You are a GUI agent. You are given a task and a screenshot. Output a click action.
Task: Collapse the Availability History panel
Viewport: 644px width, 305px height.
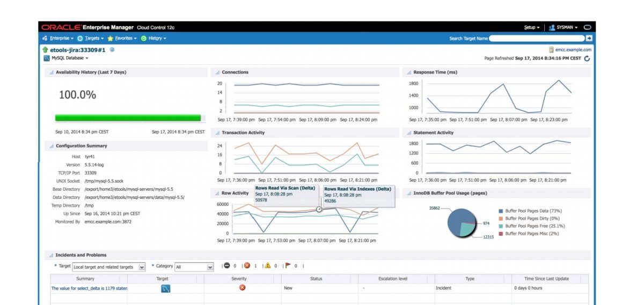52,72
